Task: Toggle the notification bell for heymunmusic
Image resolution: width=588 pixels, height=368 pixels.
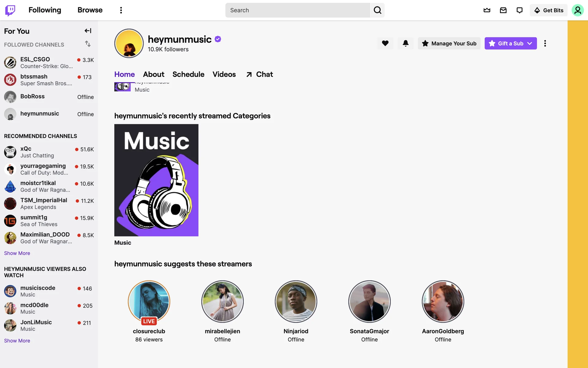Action: pos(405,43)
